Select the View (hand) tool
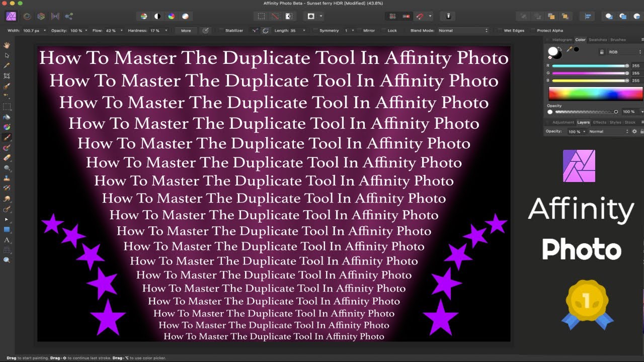Viewport: 644px width, 362px height. click(7, 45)
